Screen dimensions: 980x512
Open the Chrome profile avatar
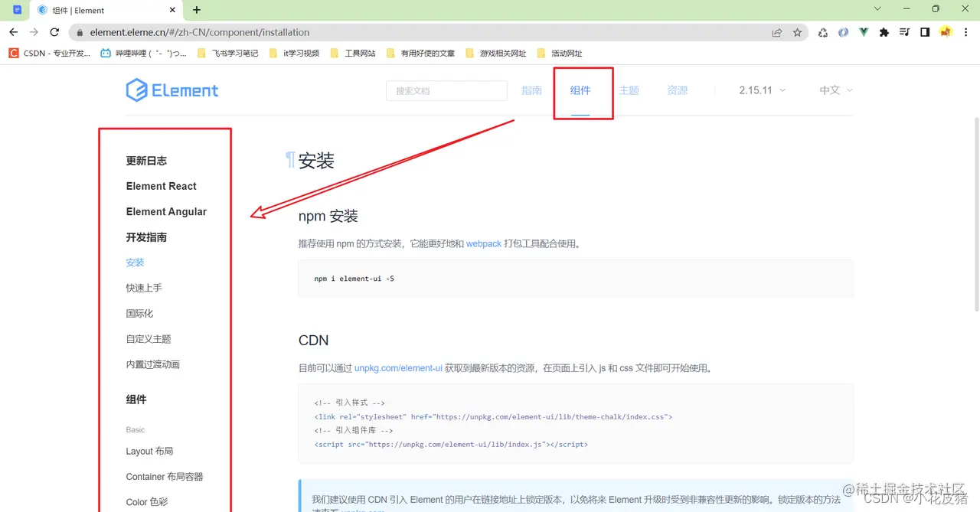pos(946,32)
